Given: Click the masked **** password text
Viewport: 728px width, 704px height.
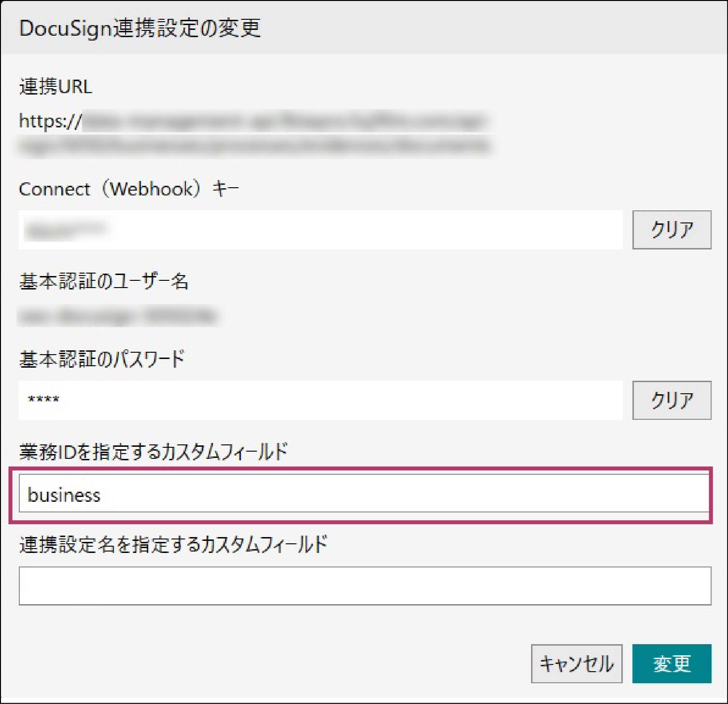Looking at the screenshot, I should pos(43,400).
